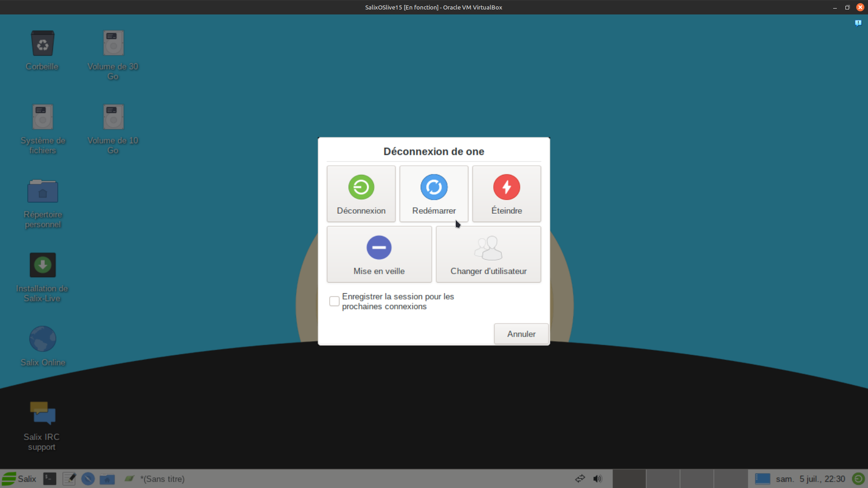Viewport: 868px width, 488px height.
Task: Open the text editor panel launcher
Action: [69, 479]
